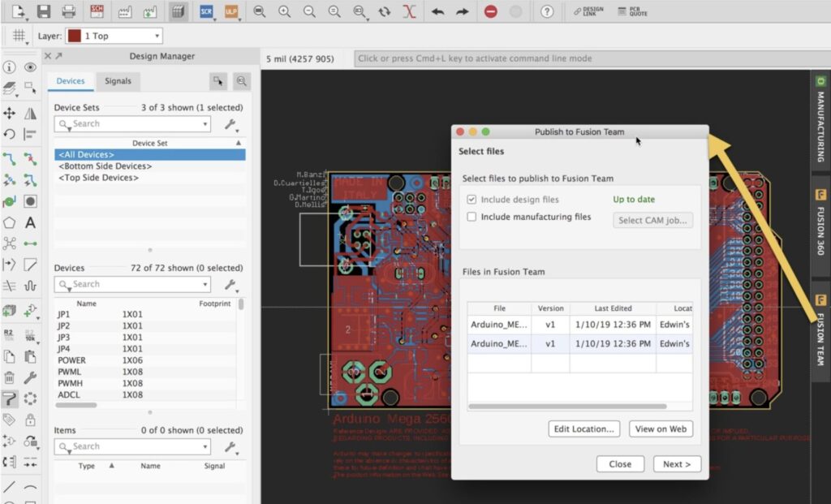The height and width of the screenshot is (504, 831).
Task: Open Device Sets wrench options dropdown
Action: (231, 124)
